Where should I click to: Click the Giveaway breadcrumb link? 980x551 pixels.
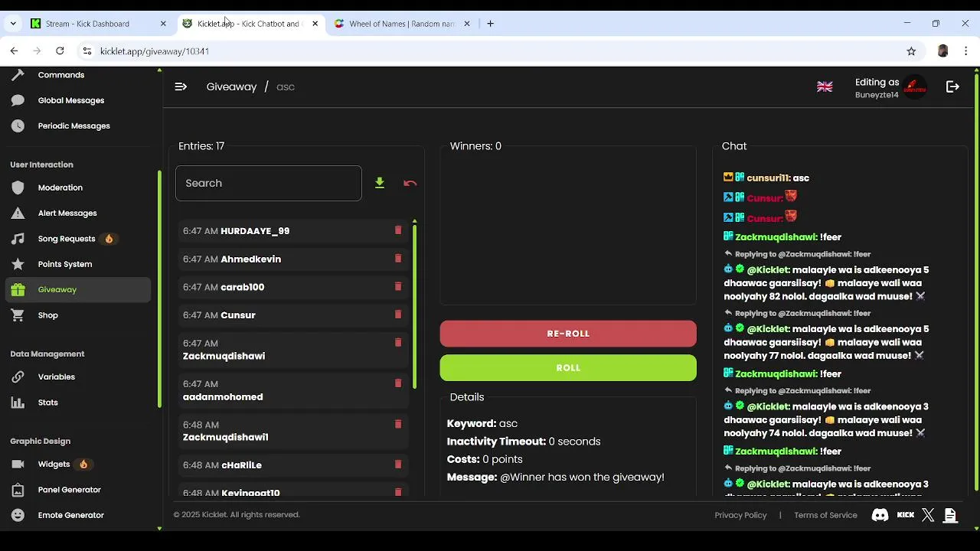231,86
